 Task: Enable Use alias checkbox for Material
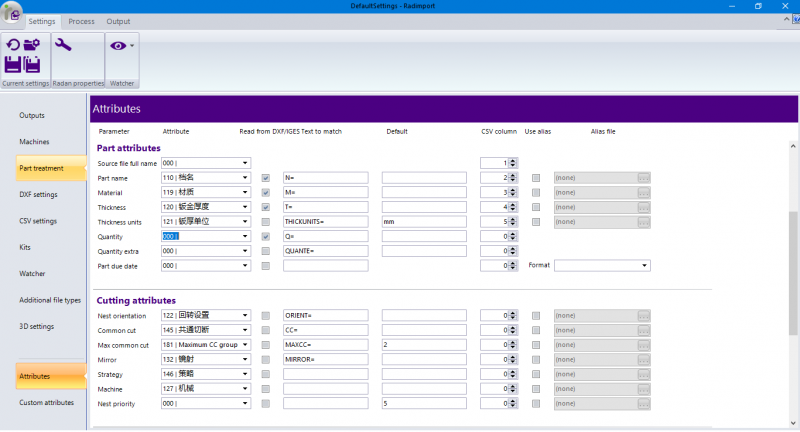click(x=537, y=192)
